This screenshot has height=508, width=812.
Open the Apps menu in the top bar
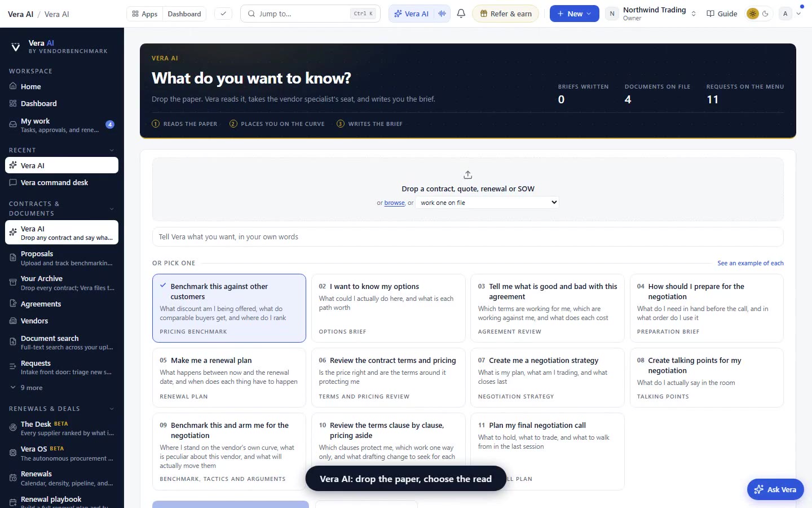145,14
